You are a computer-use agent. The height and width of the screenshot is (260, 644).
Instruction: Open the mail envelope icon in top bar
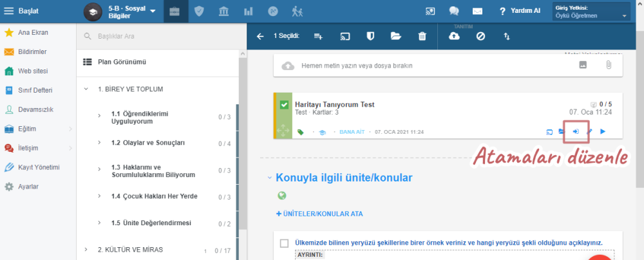tap(477, 12)
